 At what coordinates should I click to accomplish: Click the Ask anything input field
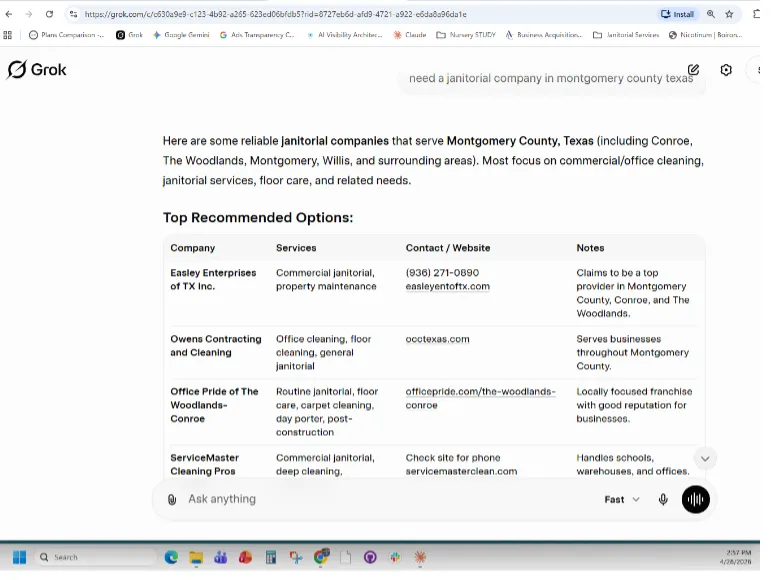[386, 499]
